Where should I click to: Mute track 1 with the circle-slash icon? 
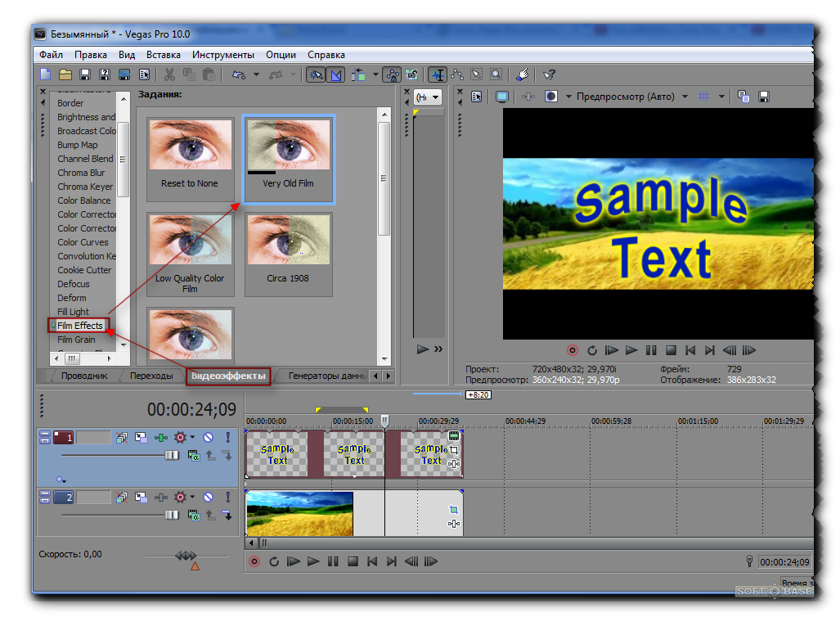(x=209, y=438)
